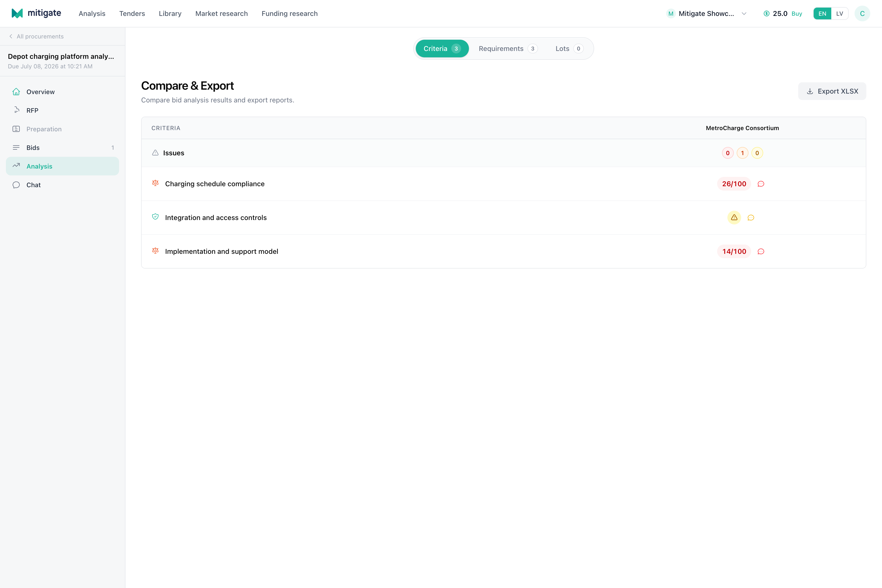Viewport: 882px width, 588px height.
Task: Click the CRITERIA column header
Action: point(166,128)
